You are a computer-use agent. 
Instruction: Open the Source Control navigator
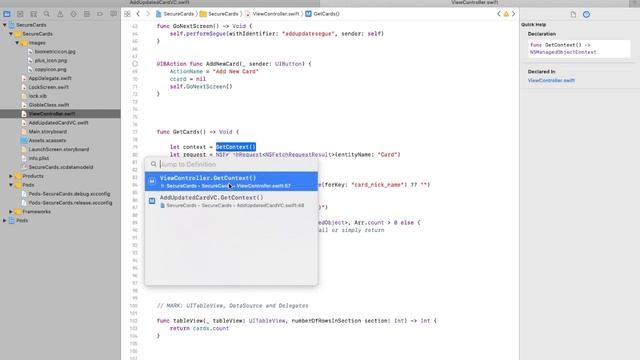(x=20, y=14)
